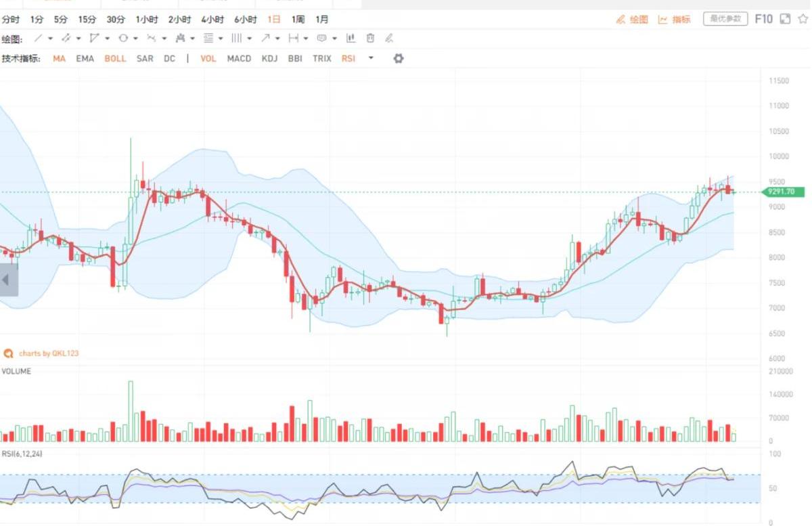The height and width of the screenshot is (526, 812).
Task: Toggle the MA indicator
Action: [60, 59]
